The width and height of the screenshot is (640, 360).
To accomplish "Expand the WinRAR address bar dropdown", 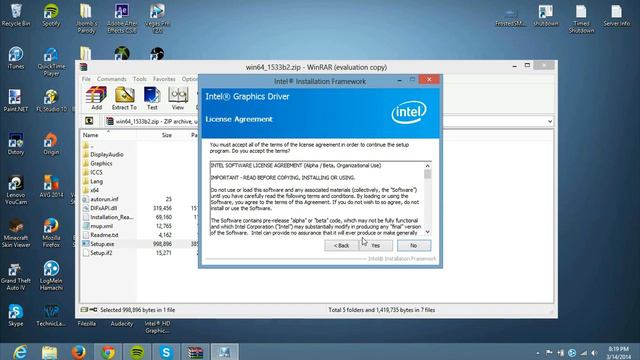I will point(550,121).
